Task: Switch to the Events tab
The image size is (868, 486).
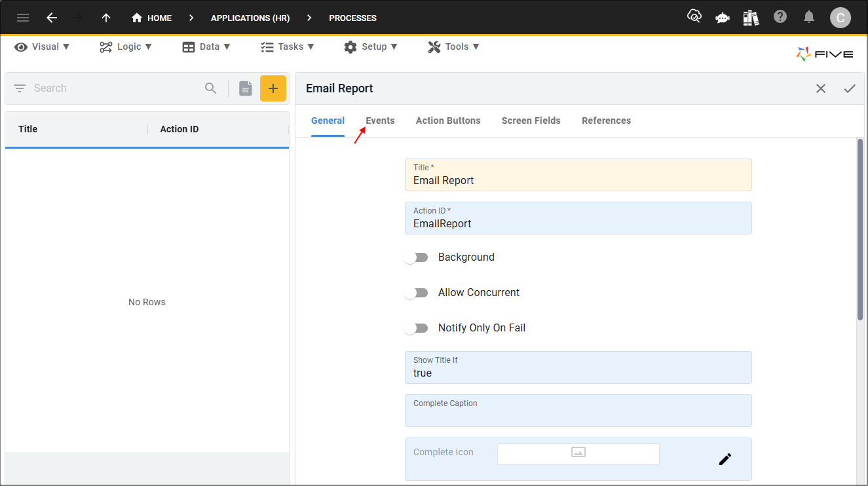Action: tap(380, 121)
